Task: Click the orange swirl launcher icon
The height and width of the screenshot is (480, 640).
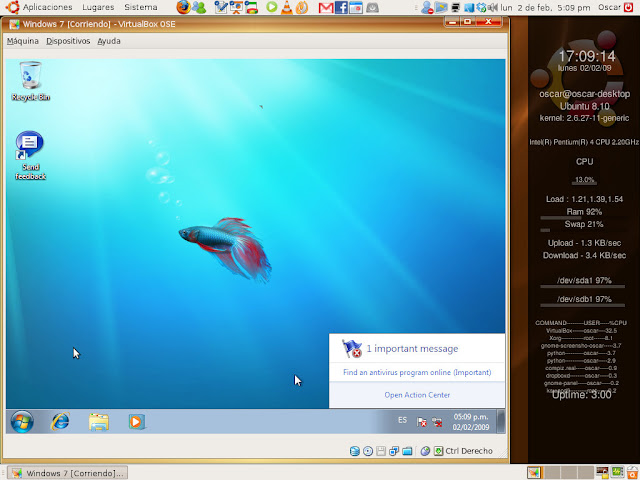Action: [x=302, y=7]
